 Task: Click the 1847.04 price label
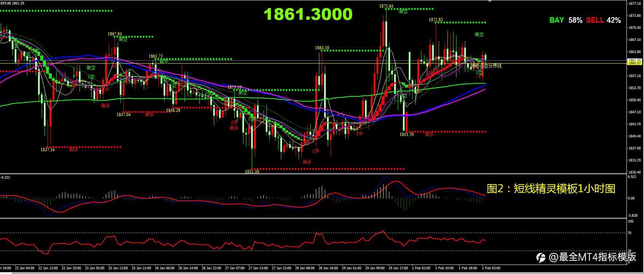pos(123,114)
